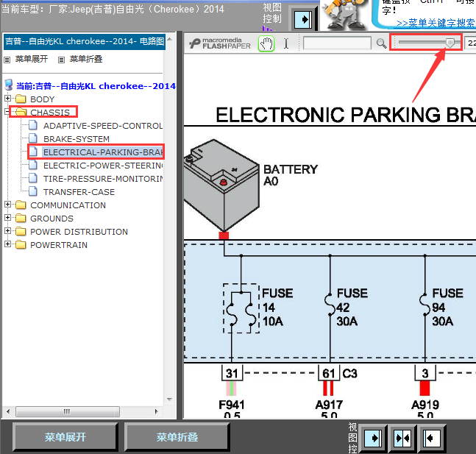
Task: Click the BRAKE-SYSTEM document icon
Action: tap(33, 138)
